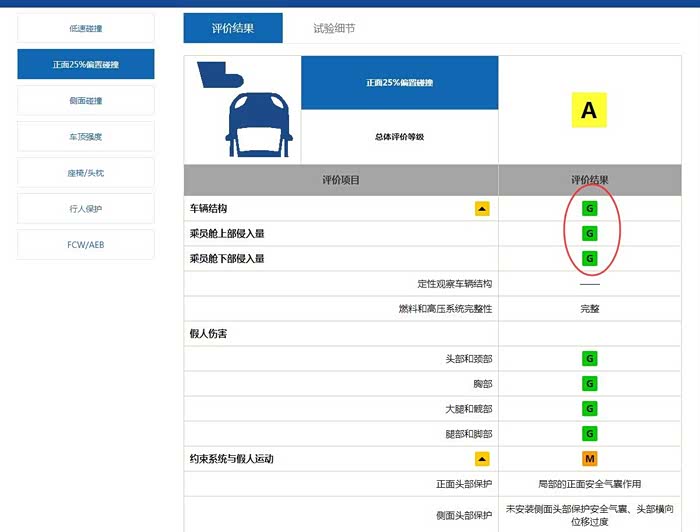
Task: Open the 低速碰撞 sidebar item
Action: pyautogui.click(x=86, y=29)
